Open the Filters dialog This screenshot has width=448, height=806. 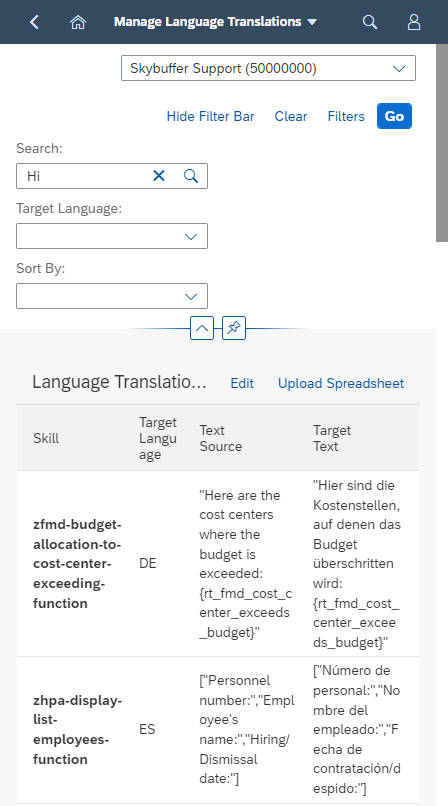click(x=346, y=116)
